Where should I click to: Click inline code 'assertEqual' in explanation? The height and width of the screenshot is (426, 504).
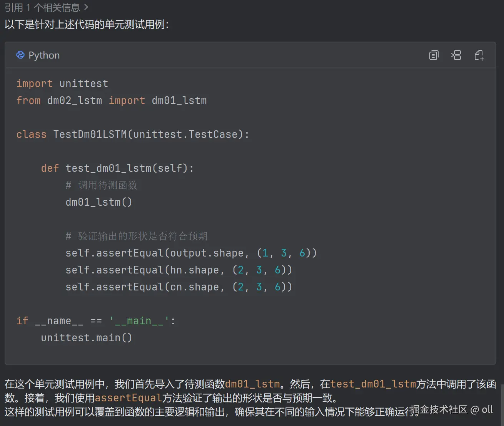(x=128, y=398)
